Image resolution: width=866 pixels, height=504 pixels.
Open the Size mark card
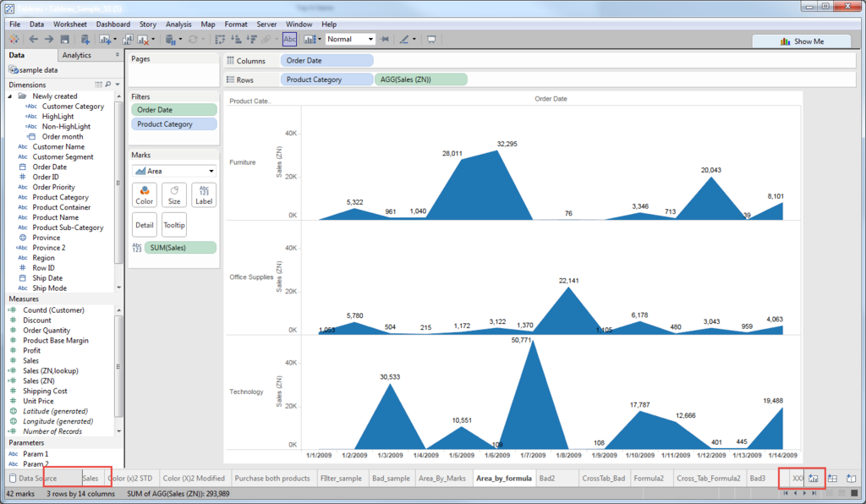(x=174, y=194)
